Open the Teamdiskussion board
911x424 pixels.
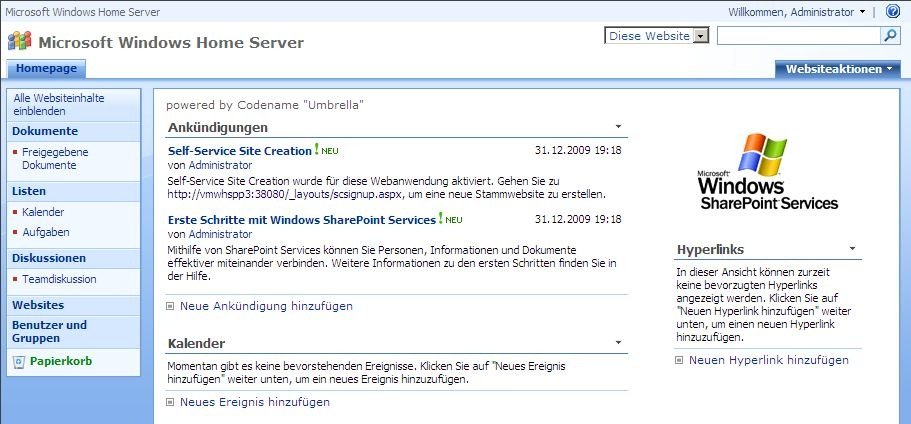(x=59, y=279)
